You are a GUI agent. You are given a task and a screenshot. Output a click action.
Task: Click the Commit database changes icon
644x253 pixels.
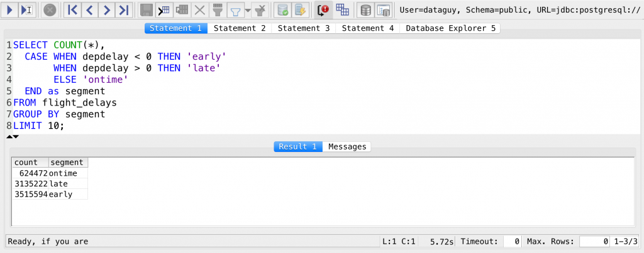283,9
